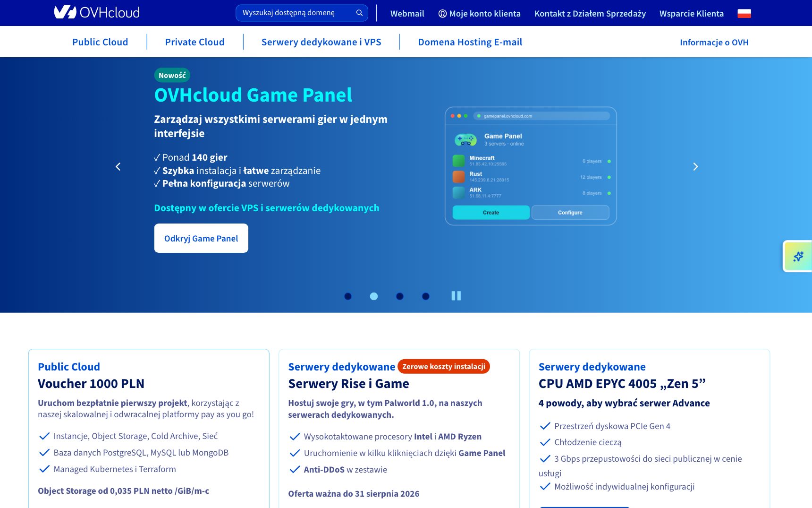This screenshot has width=812, height=508.
Task: Open Kontakt z Działem Sprzedaży
Action: click(x=590, y=14)
